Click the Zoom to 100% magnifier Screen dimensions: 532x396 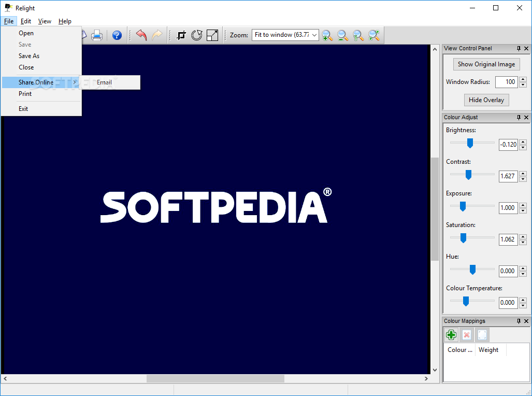(358, 35)
